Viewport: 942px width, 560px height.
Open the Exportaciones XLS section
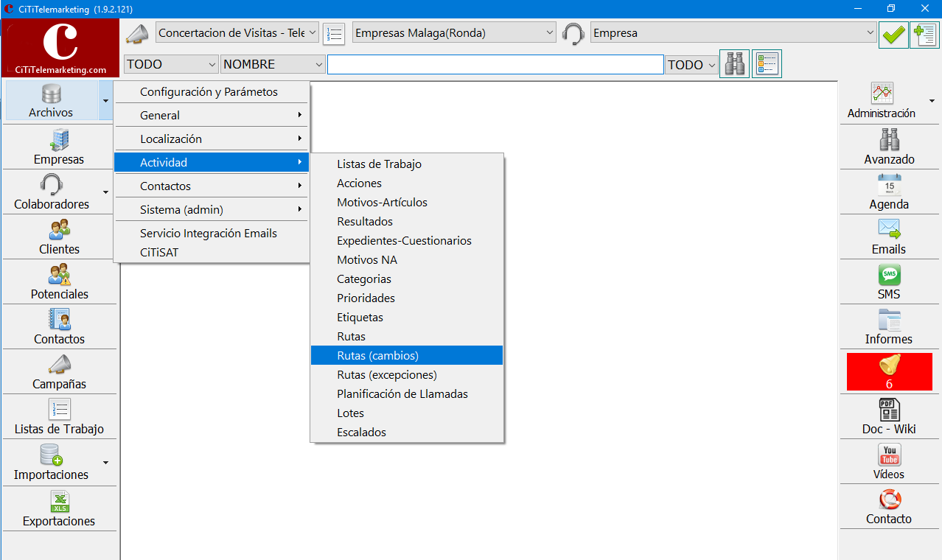click(x=59, y=508)
